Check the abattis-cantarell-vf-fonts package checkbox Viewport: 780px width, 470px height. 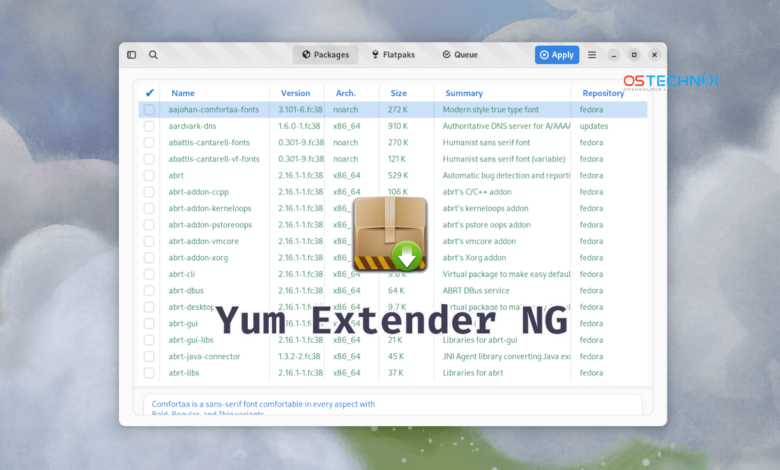click(x=149, y=159)
